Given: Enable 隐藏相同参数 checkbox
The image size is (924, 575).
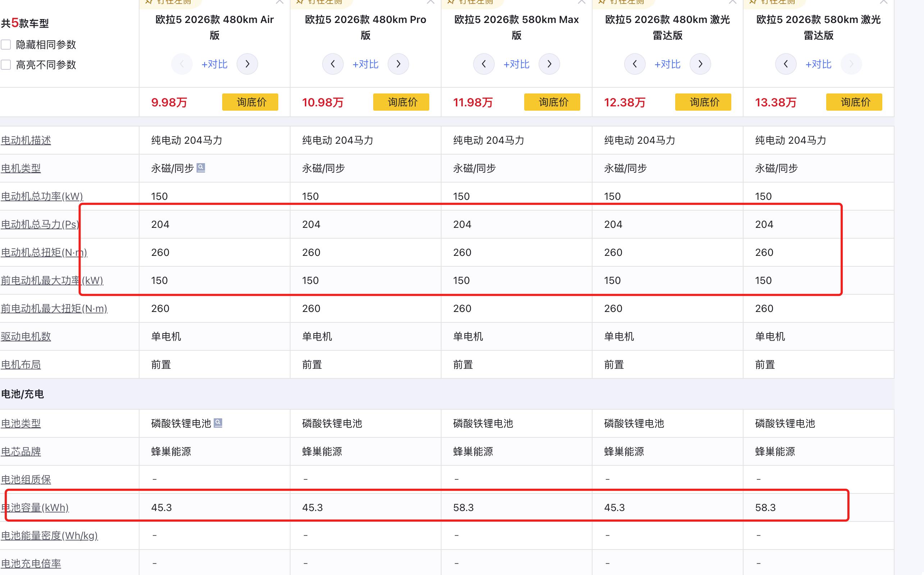Looking at the screenshot, I should (6, 45).
